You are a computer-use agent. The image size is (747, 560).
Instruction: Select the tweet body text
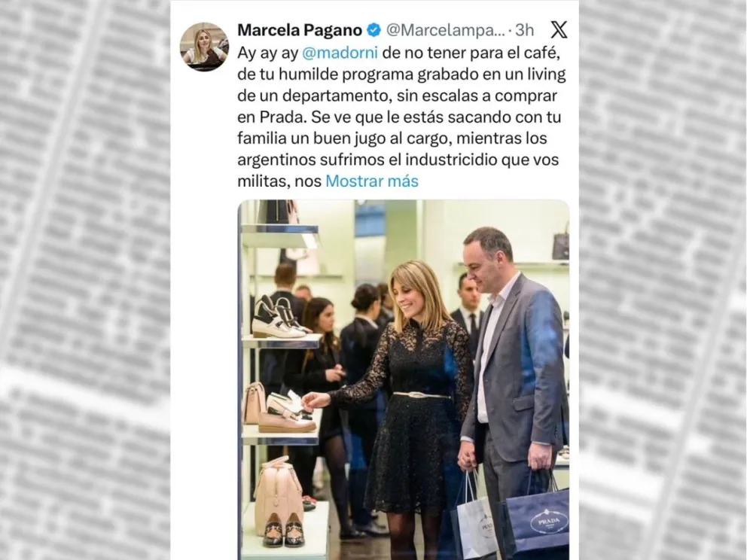point(401,117)
